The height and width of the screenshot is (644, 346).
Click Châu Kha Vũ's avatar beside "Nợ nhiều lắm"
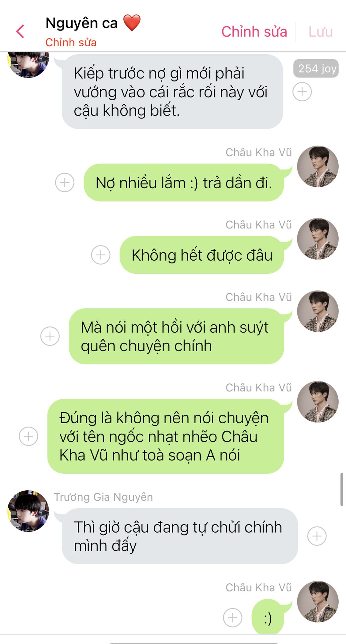[x=318, y=166]
